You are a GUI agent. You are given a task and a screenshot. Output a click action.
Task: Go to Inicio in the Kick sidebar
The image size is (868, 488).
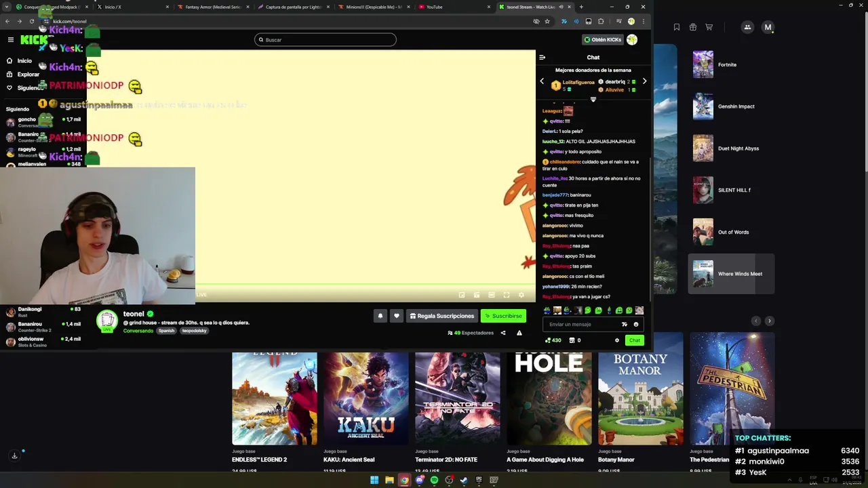(19, 61)
